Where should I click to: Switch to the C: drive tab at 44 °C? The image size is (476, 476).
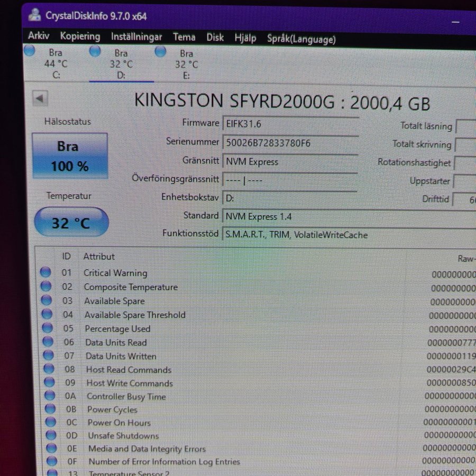coord(56,63)
